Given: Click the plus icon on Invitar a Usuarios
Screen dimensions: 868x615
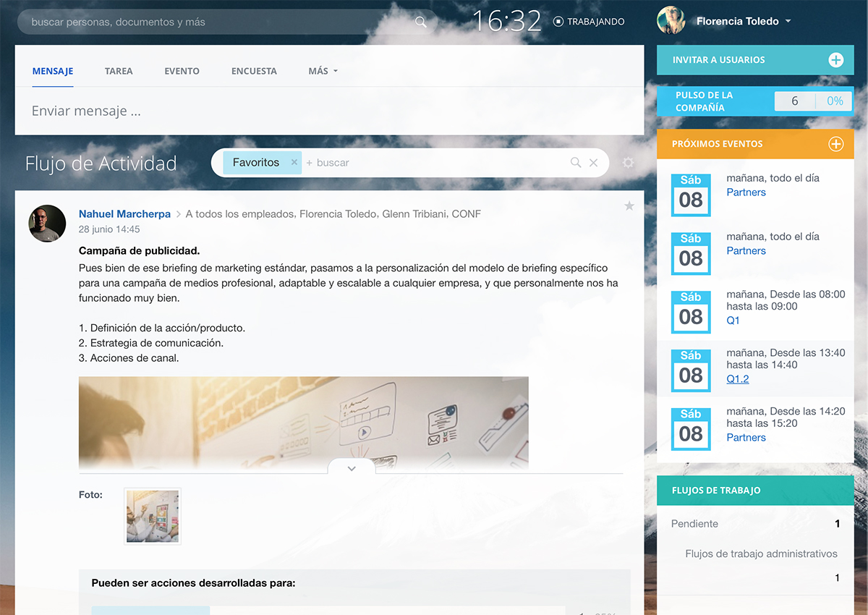Looking at the screenshot, I should [x=835, y=60].
